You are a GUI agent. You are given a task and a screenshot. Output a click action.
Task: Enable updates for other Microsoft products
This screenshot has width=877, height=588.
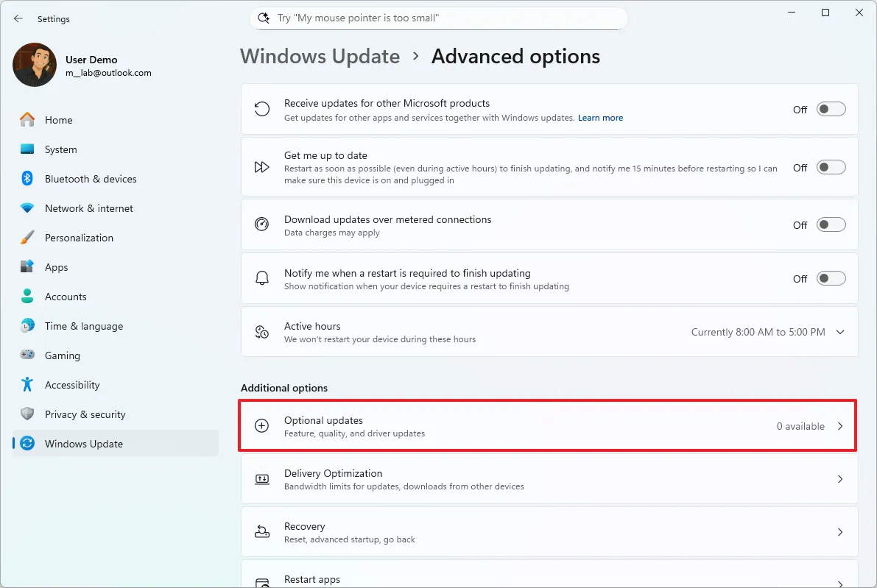pyautogui.click(x=831, y=109)
